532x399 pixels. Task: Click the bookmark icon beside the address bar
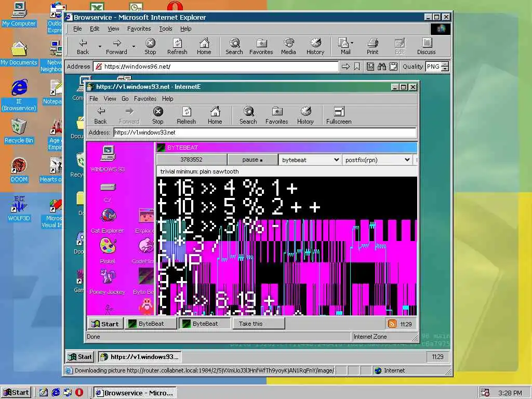click(357, 66)
